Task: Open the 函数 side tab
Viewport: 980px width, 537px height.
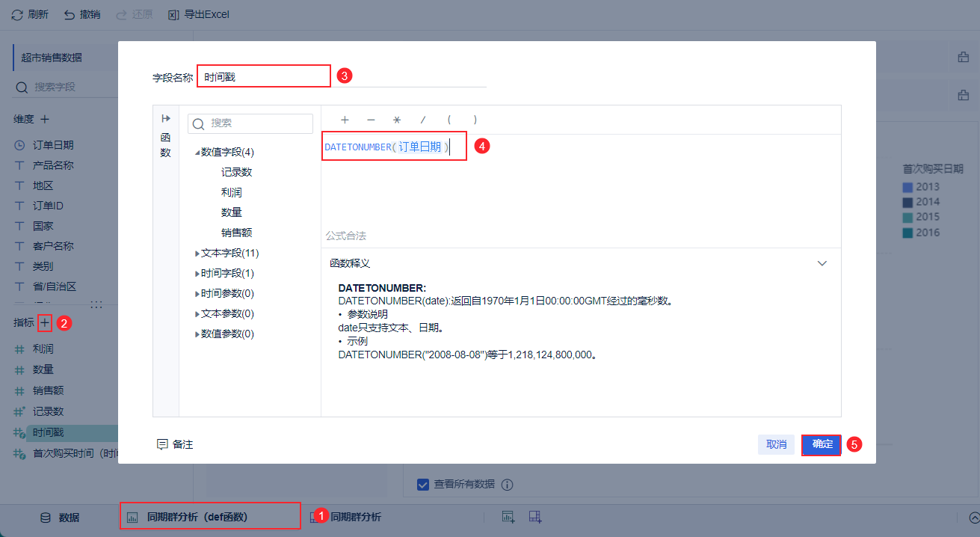Action: coord(166,145)
